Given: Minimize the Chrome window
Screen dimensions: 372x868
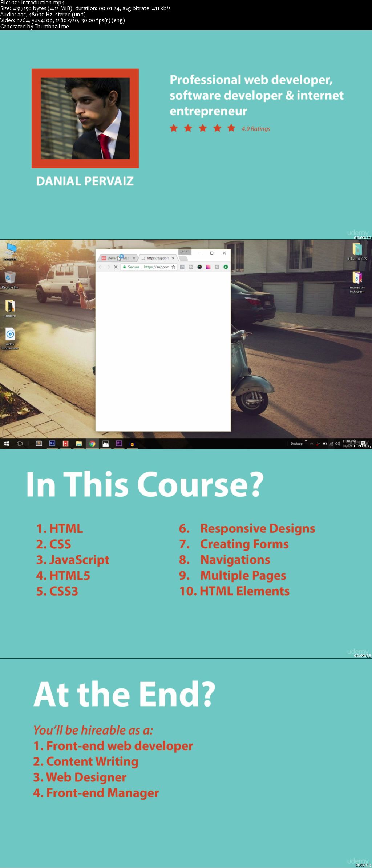Looking at the screenshot, I should click(x=199, y=253).
